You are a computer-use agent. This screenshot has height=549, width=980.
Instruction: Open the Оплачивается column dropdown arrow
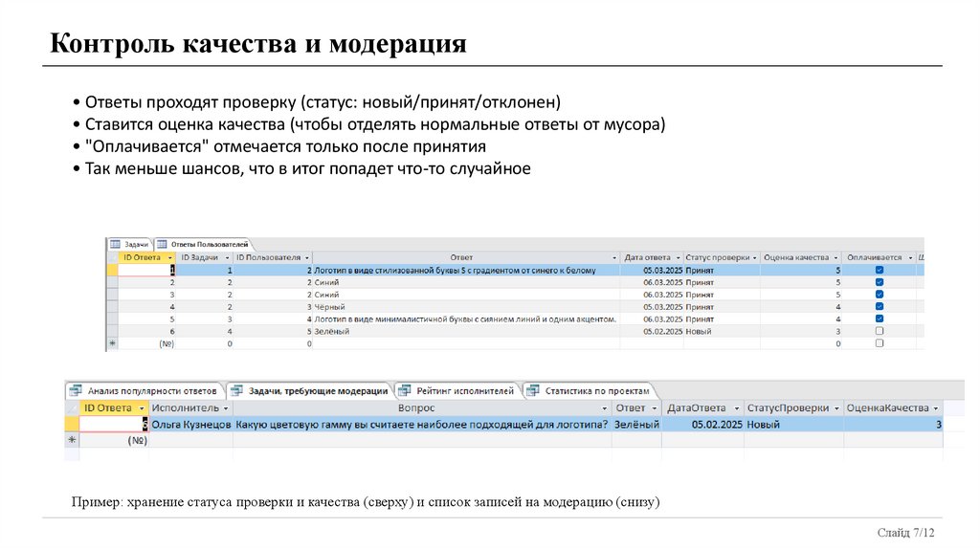coord(910,258)
